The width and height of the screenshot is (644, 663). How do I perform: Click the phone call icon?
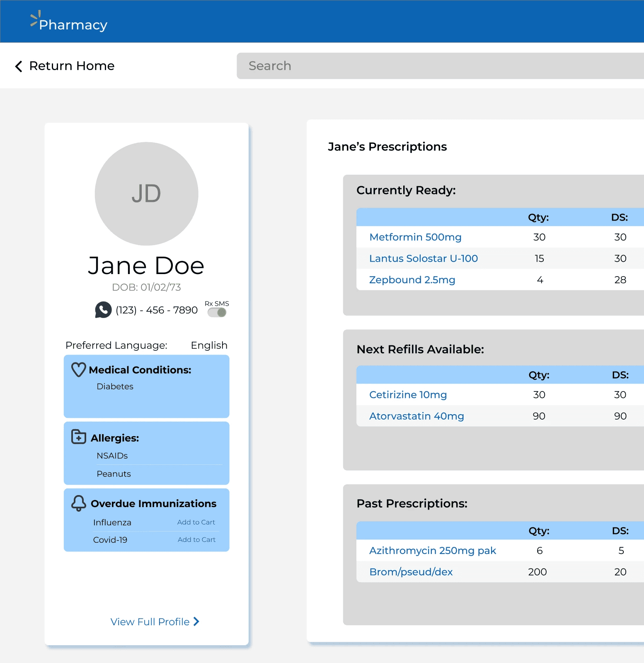tap(103, 310)
